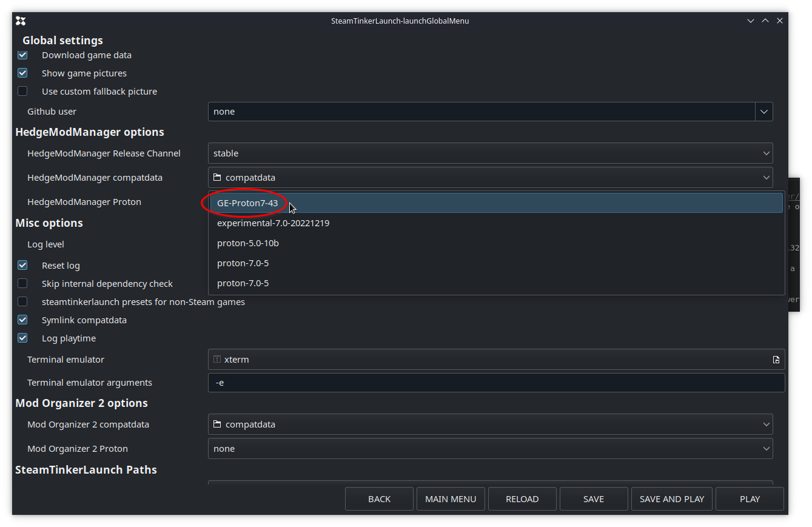Enable steamtinkerlaunch presets for non-Steam games
The height and width of the screenshot is (527, 812).
pyautogui.click(x=22, y=302)
